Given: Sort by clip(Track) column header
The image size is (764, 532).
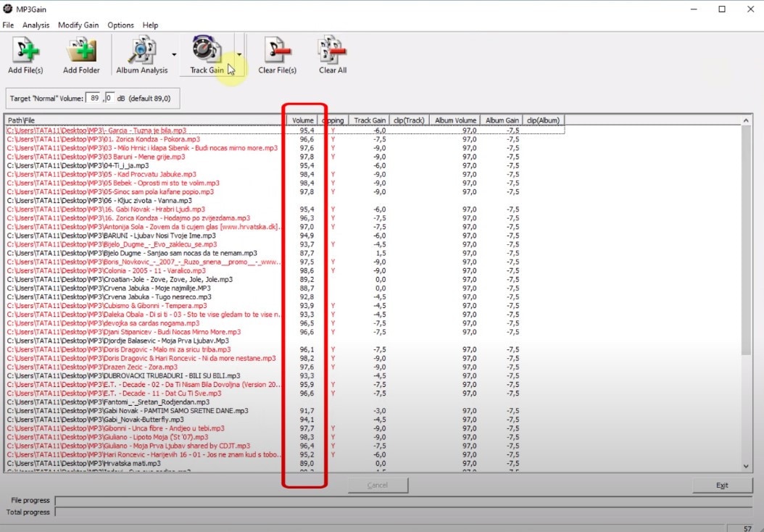Looking at the screenshot, I should point(409,120).
